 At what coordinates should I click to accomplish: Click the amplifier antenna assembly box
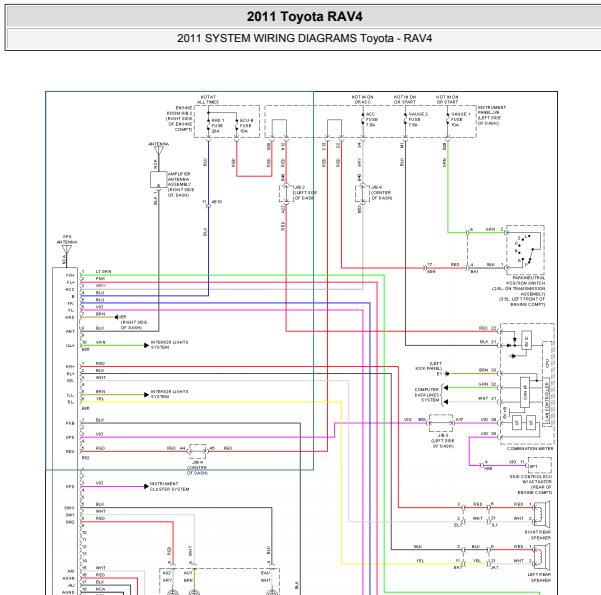click(158, 179)
